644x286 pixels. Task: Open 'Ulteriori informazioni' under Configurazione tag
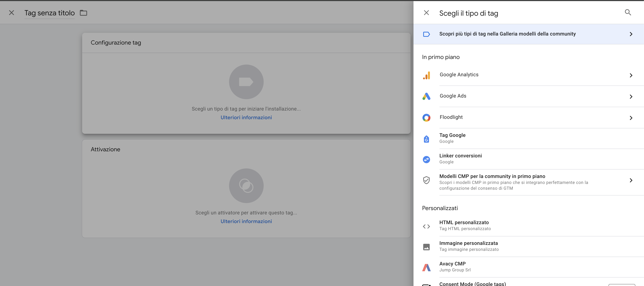(x=246, y=117)
